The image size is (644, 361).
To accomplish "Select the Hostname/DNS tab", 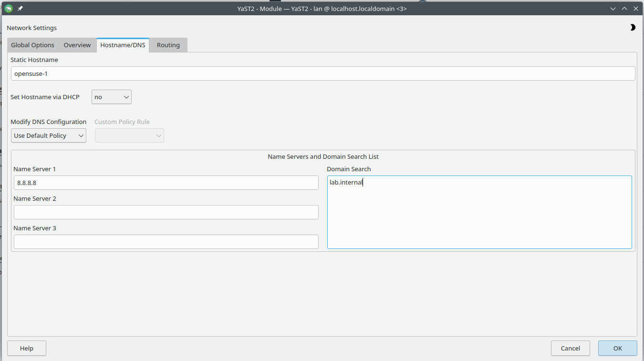I will (123, 45).
